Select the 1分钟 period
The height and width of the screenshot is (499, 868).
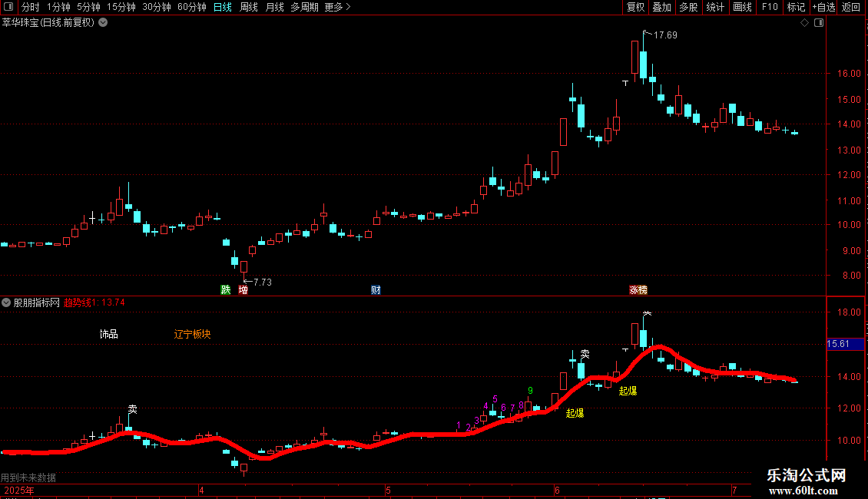58,7
